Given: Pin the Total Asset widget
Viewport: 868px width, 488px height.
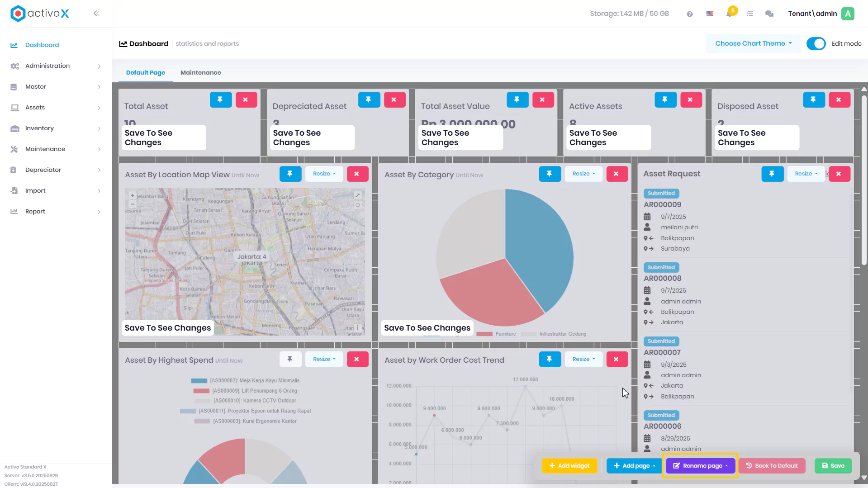Looking at the screenshot, I should click(x=220, y=99).
